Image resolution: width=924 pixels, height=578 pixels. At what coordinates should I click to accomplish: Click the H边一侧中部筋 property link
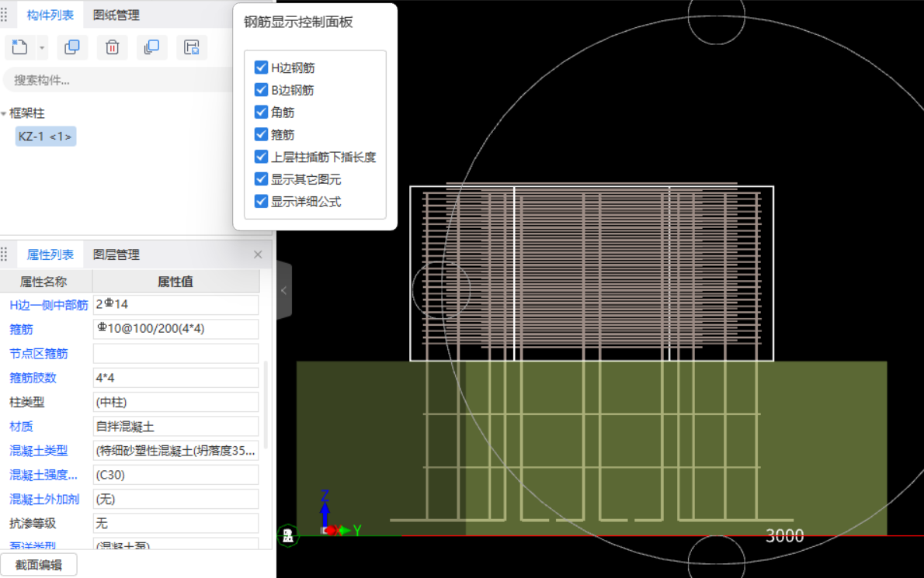click(48, 305)
